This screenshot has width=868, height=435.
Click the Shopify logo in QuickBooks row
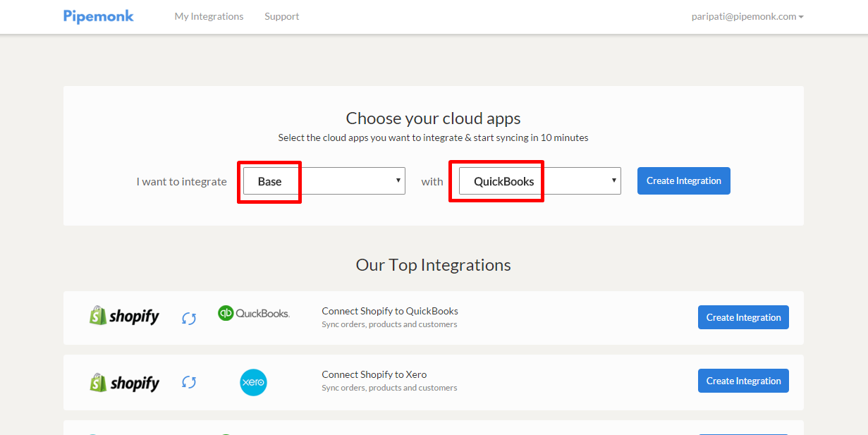click(x=124, y=316)
